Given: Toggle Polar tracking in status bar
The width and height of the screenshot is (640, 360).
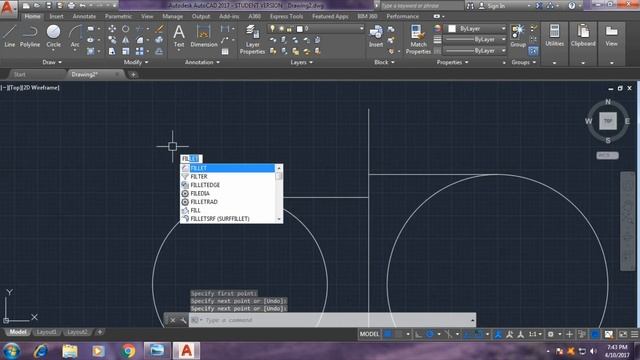Looking at the screenshot, I should [430, 334].
